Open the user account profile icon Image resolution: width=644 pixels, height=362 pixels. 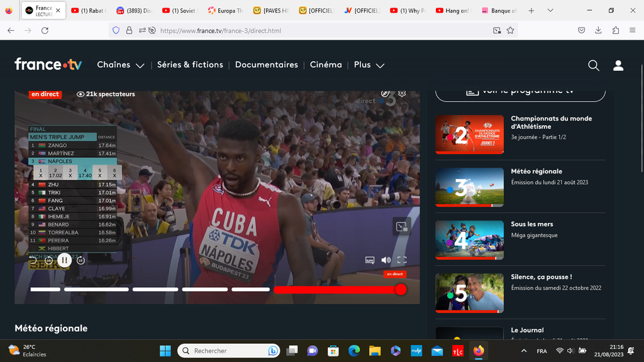coord(618,65)
